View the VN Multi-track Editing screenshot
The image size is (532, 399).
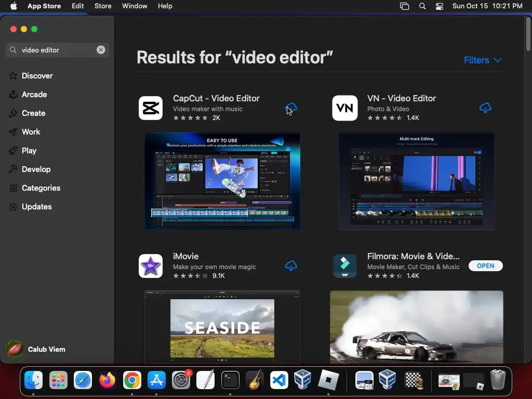click(x=416, y=181)
